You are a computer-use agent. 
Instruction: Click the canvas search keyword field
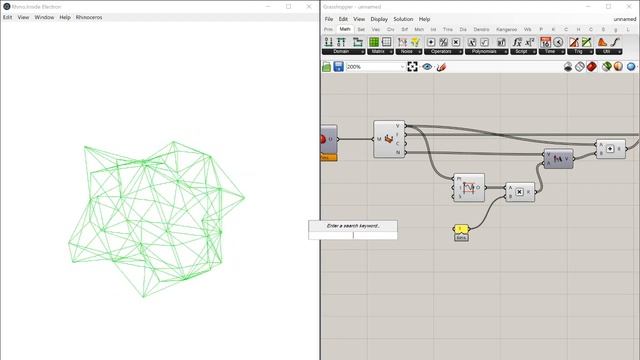(353, 236)
